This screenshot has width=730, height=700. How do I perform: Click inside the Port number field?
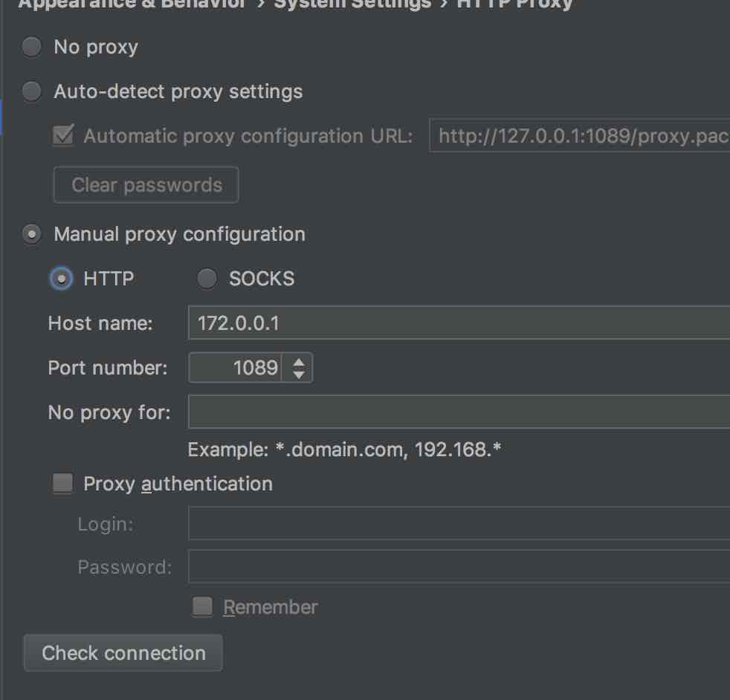pyautogui.click(x=235, y=368)
